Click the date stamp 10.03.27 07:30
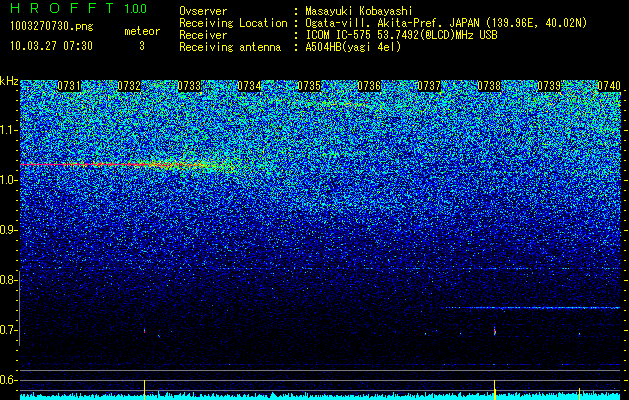629x400 pixels. tap(51, 46)
